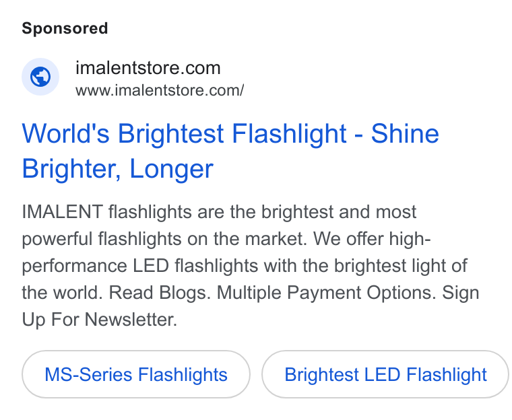Click the globe favicon icon

(x=40, y=77)
